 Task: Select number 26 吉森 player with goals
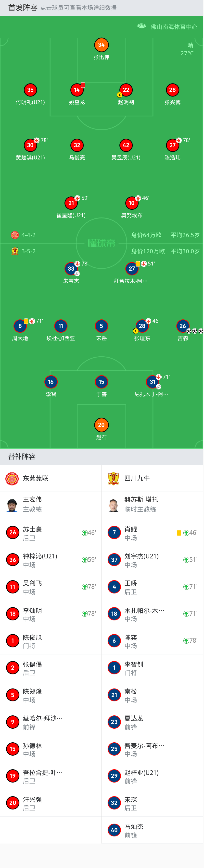[x=183, y=326]
